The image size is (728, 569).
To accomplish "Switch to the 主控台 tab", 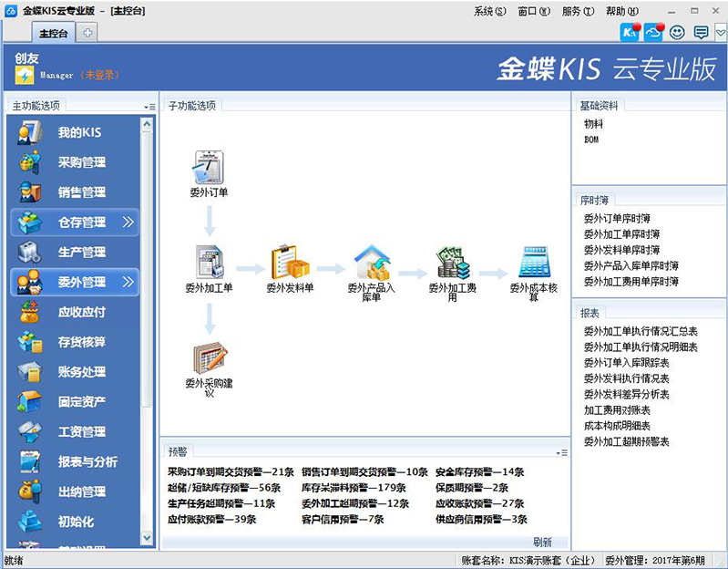I will (x=53, y=33).
